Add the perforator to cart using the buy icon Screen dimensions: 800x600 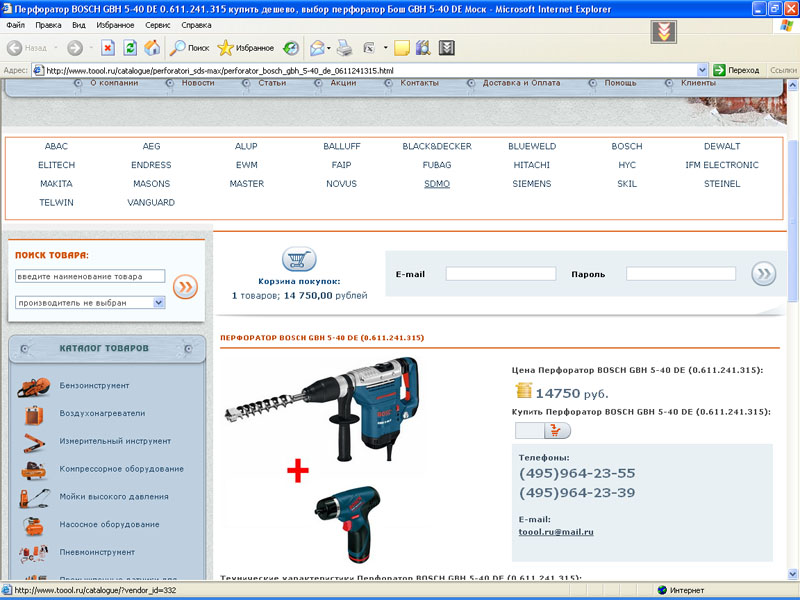557,431
